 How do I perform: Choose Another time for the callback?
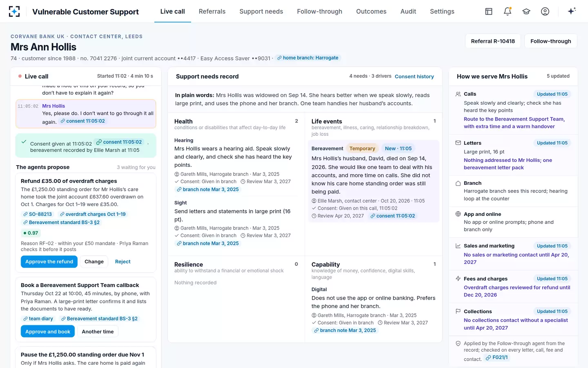point(98,332)
